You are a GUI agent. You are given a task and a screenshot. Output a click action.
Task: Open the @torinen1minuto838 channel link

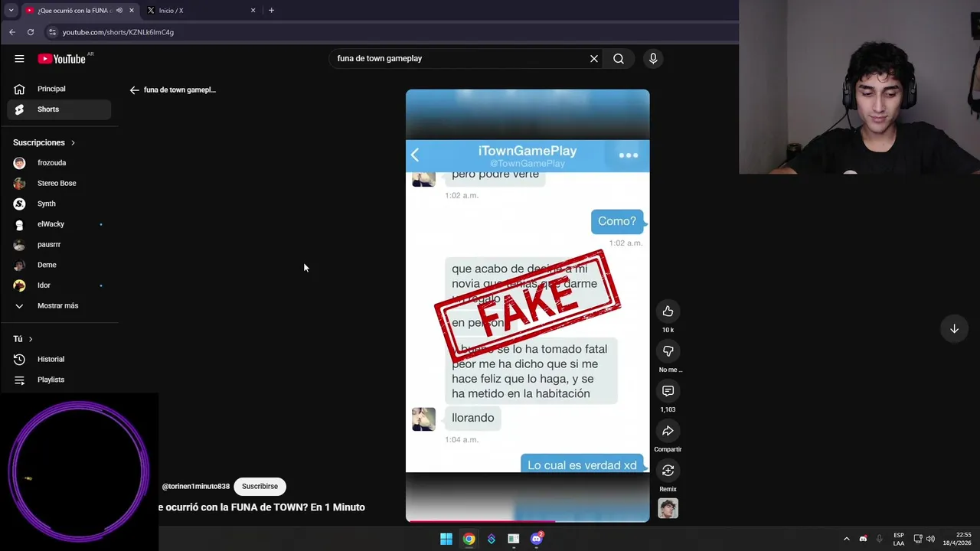[x=195, y=486]
